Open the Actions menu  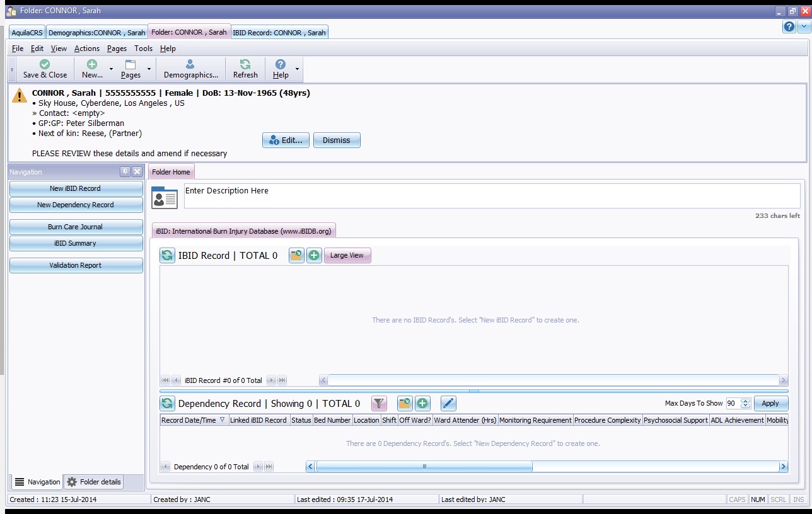coord(86,49)
